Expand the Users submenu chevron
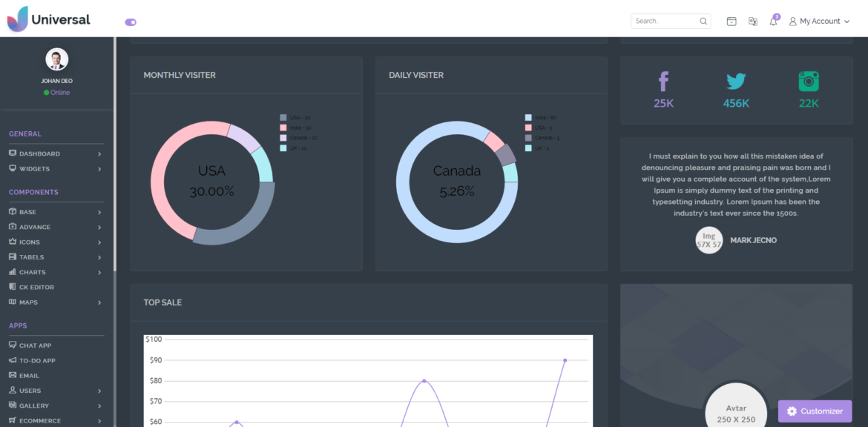The image size is (868, 427). point(99,391)
